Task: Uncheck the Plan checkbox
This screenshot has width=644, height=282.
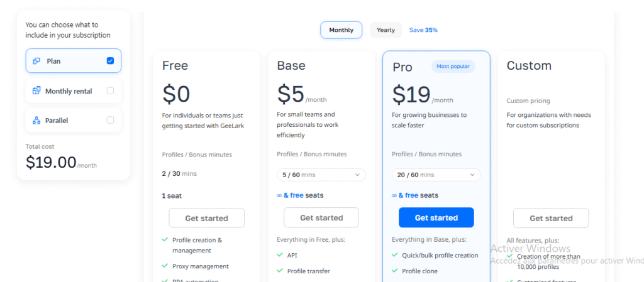Action: click(110, 61)
